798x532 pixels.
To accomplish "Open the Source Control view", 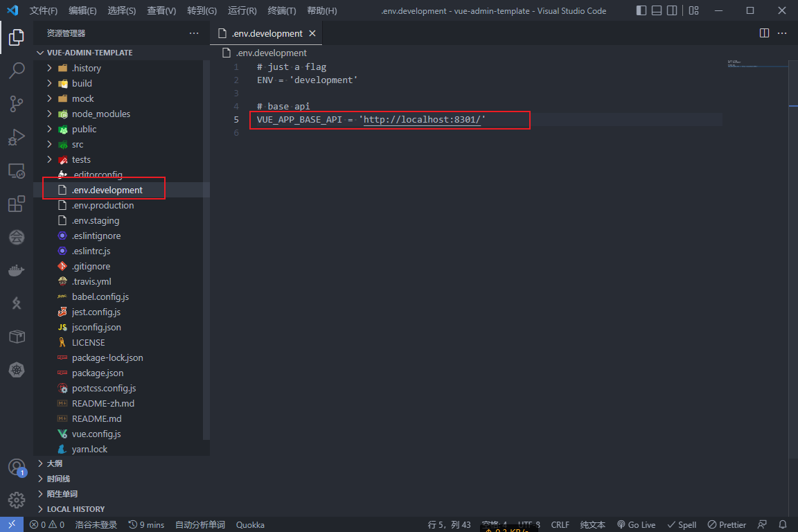I will [17, 104].
